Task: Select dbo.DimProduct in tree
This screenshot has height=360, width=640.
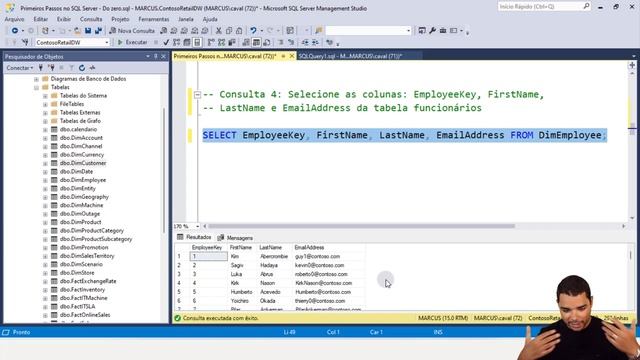Action: coord(80,222)
